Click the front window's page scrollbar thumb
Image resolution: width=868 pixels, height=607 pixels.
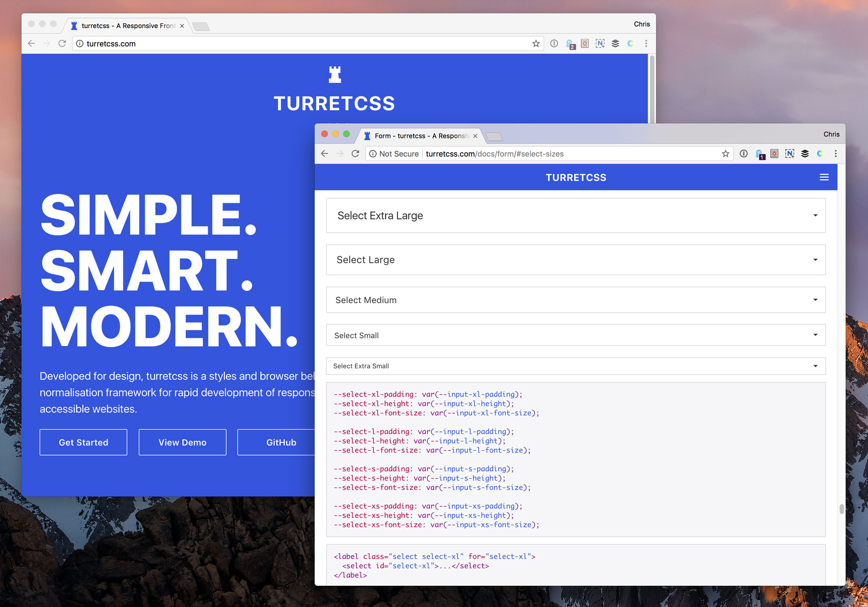point(841,509)
